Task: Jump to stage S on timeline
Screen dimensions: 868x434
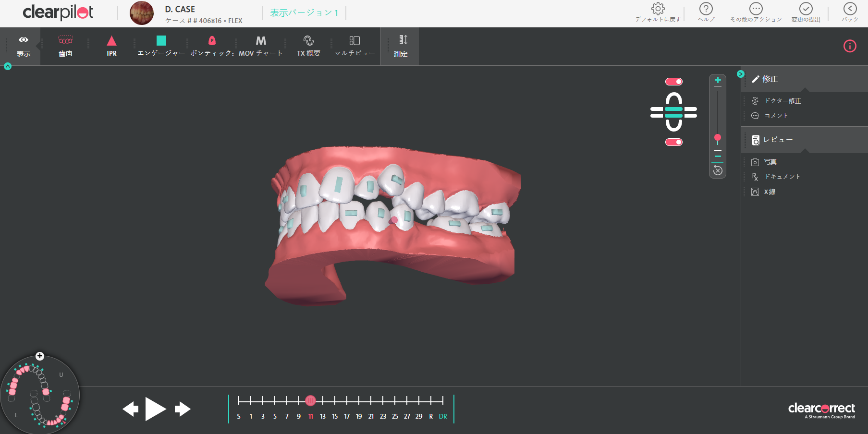Action: coord(239,416)
